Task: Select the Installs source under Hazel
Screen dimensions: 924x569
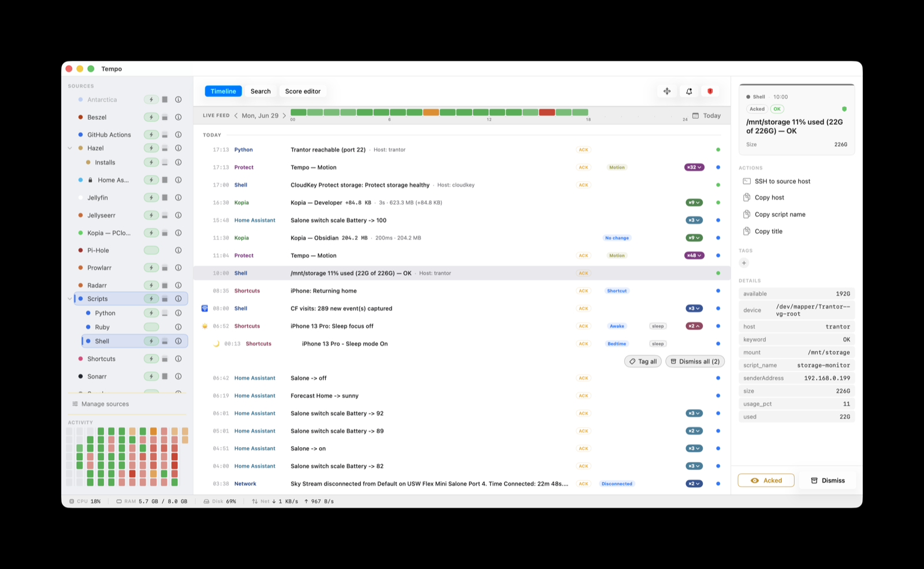Action: [105, 163]
